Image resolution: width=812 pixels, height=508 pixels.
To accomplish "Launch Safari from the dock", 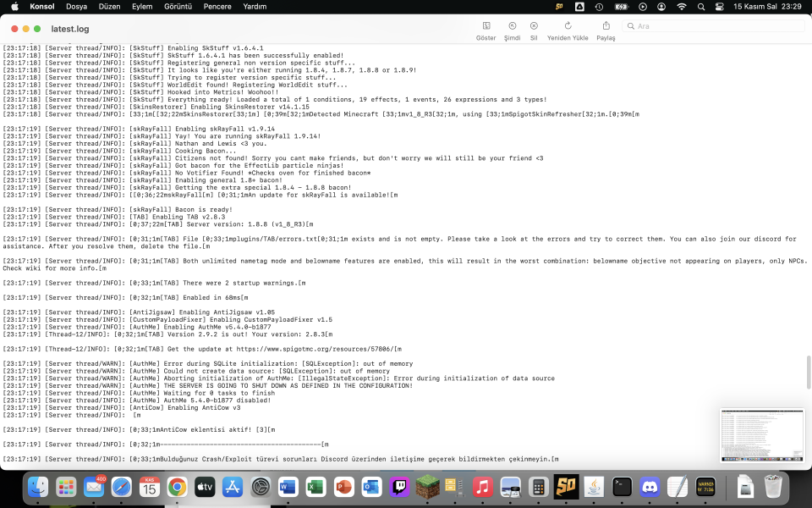I will [122, 487].
